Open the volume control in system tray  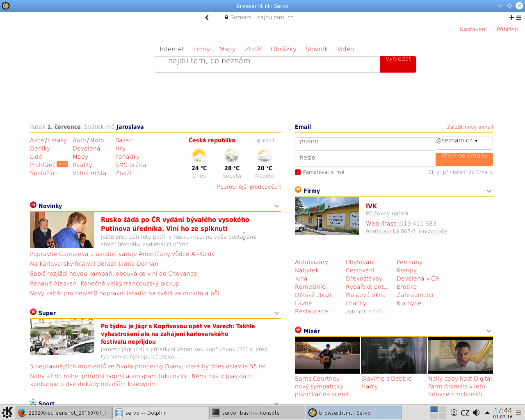coord(476,413)
